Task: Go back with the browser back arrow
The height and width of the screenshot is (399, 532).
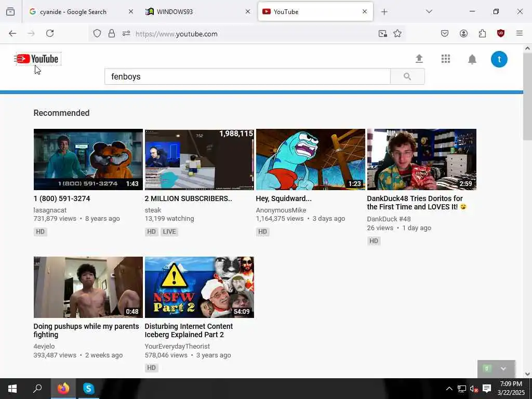Action: pyautogui.click(x=12, y=33)
